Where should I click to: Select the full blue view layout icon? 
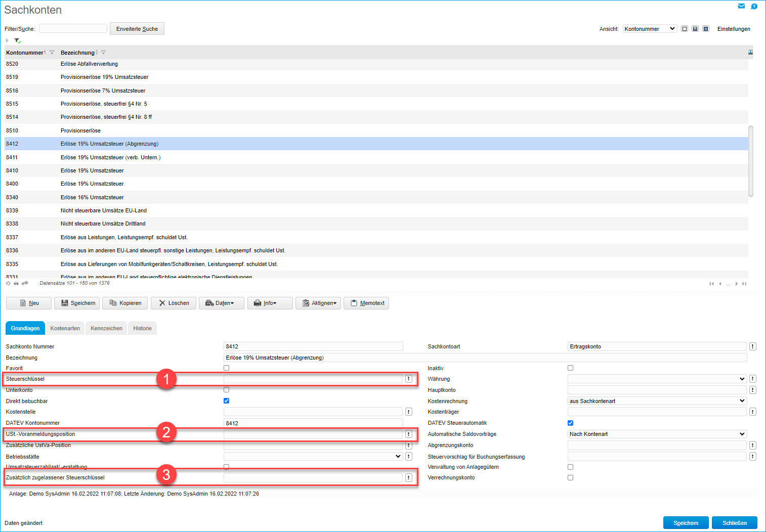706,29
